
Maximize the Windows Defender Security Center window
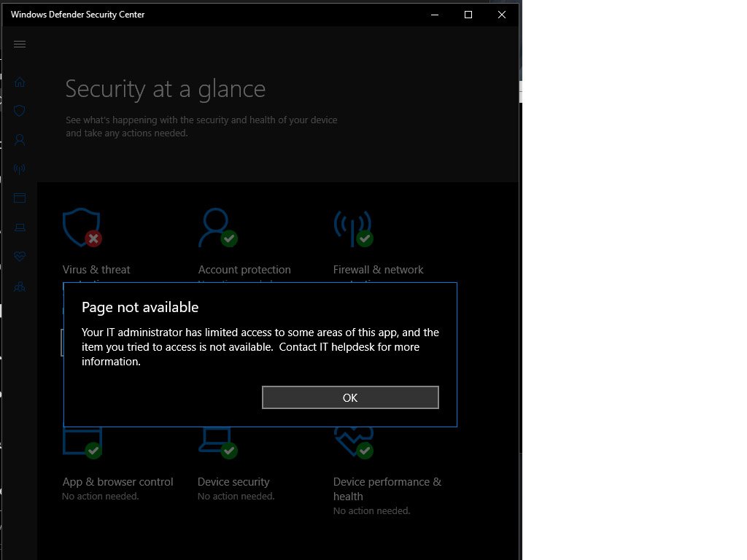(468, 15)
